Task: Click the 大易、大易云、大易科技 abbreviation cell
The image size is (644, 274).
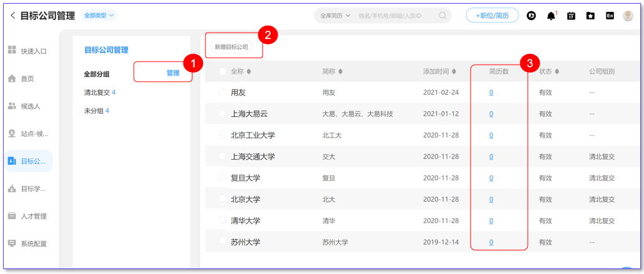Action: tap(357, 114)
